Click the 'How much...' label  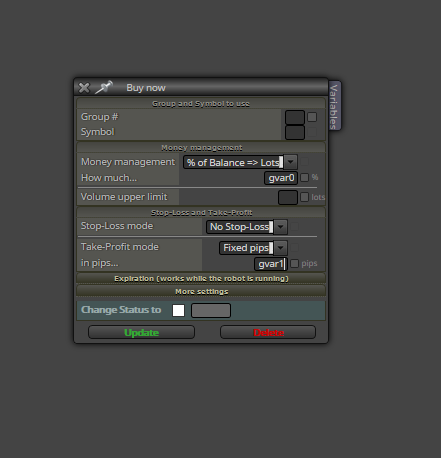click(x=109, y=178)
